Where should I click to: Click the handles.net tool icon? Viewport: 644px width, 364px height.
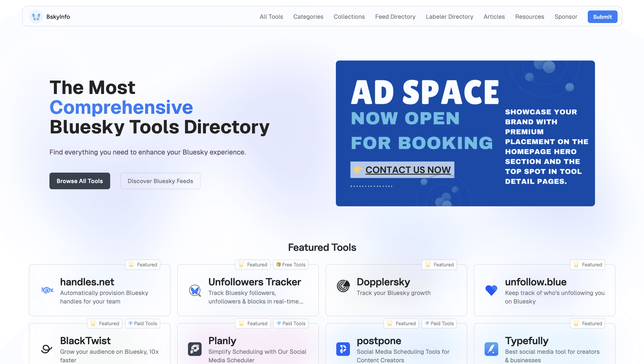47,290
